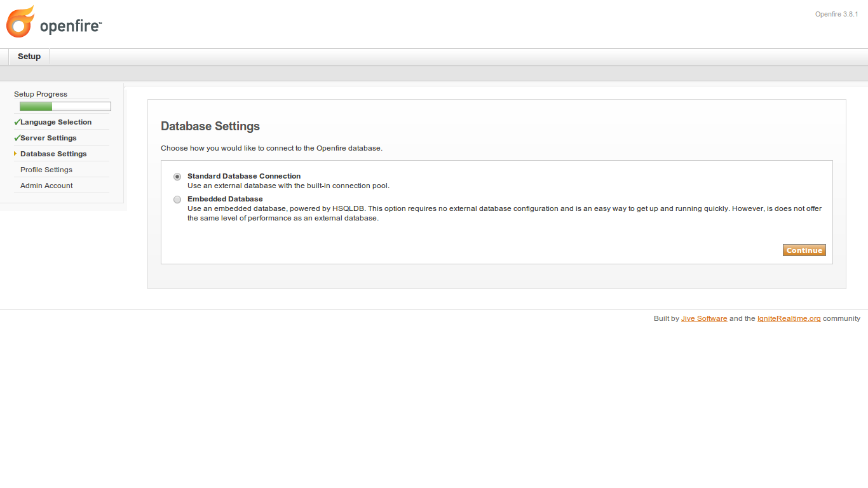
Task: Open the Jive Software link
Action: click(704, 318)
